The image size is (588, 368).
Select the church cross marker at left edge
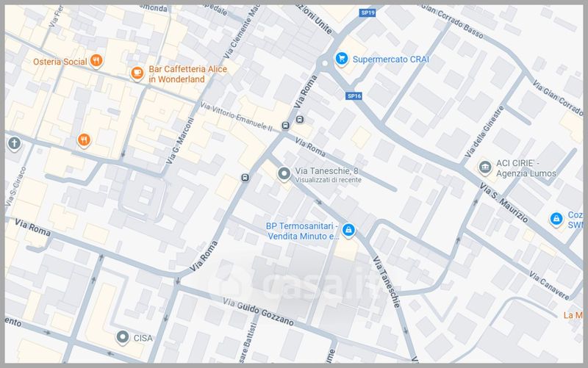[x=14, y=143]
